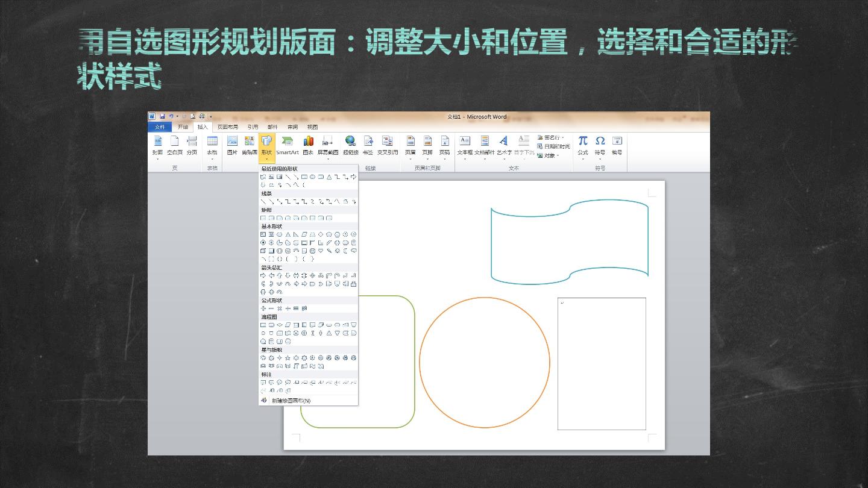Open the 页面布局 tab
The width and height of the screenshot is (868, 488).
228,127
